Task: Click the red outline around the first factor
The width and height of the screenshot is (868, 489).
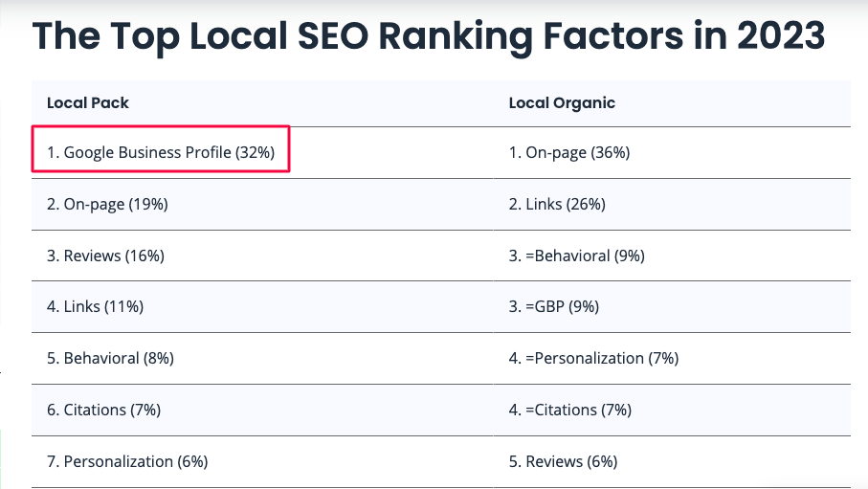Action: coord(161,127)
